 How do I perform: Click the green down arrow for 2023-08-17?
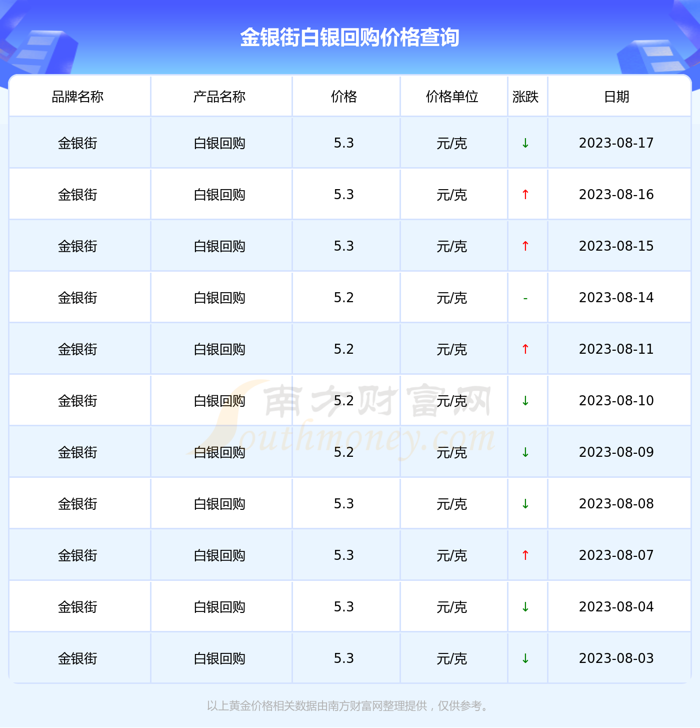click(x=525, y=144)
